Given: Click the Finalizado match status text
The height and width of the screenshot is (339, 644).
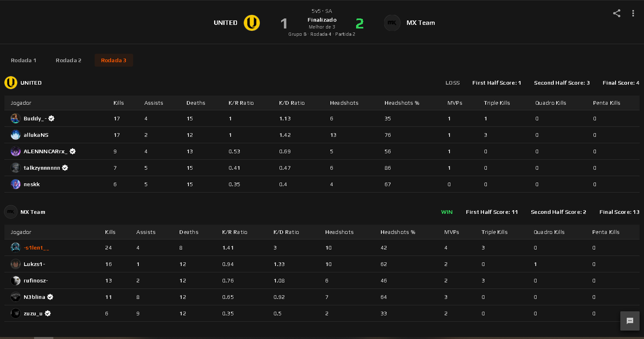Looking at the screenshot, I should [322, 20].
